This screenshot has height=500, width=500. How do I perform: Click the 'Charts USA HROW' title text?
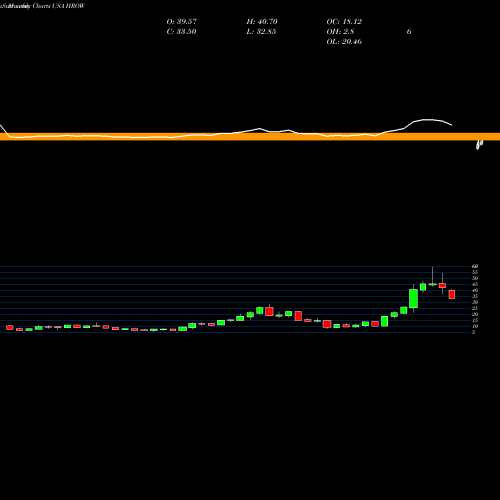click(59, 6)
